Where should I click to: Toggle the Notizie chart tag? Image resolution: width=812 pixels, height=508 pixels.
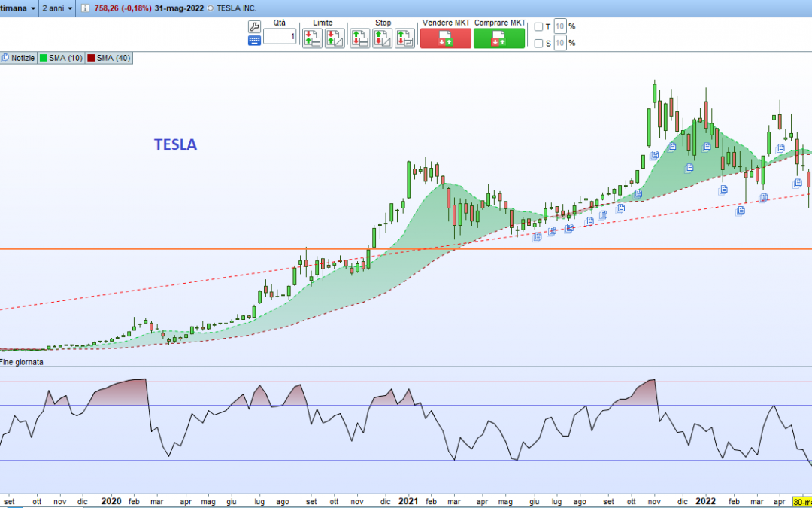point(19,58)
